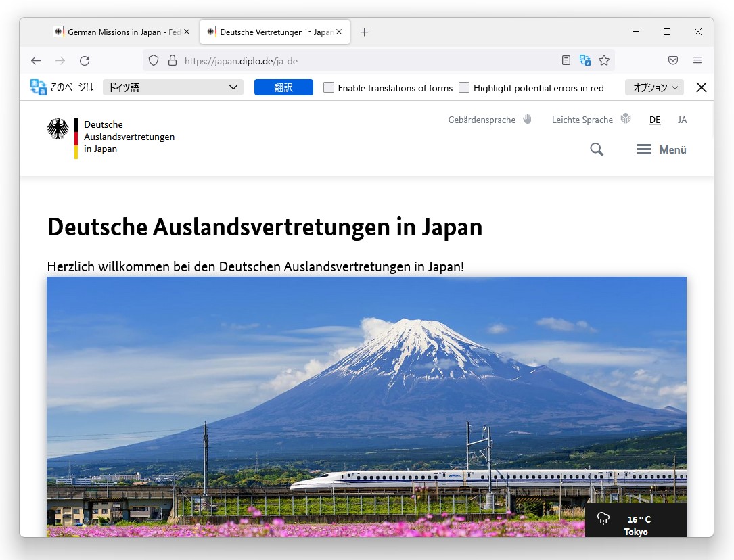This screenshot has height=560, width=734.
Task: Click the federal eagle logo
Action: tap(58, 129)
